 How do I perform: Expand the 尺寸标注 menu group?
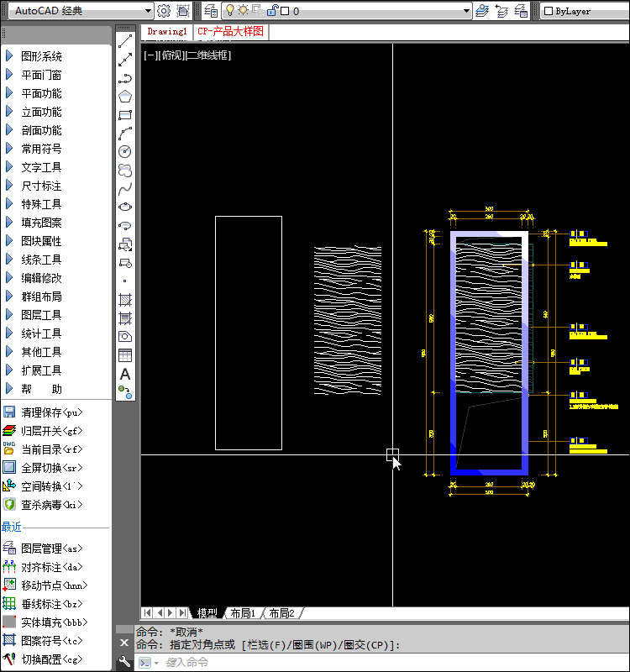pos(41,186)
